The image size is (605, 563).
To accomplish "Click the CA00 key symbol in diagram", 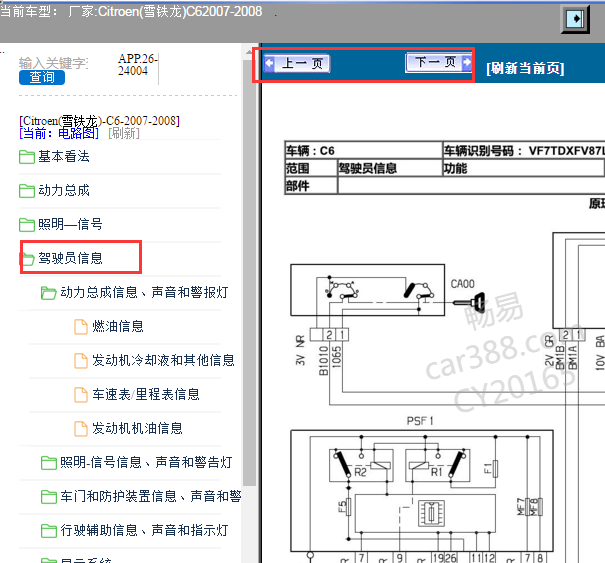I will (469, 302).
